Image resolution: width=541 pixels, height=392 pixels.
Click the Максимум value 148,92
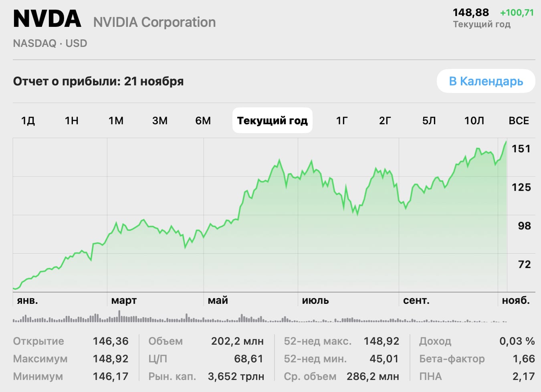click(x=111, y=359)
